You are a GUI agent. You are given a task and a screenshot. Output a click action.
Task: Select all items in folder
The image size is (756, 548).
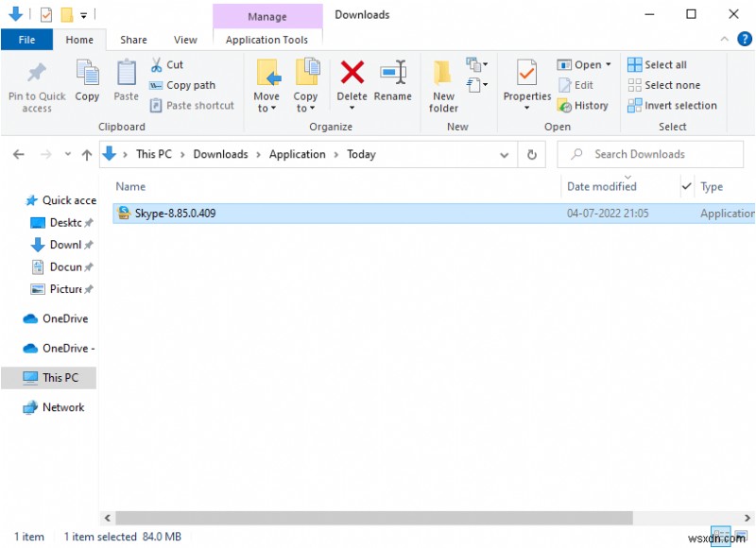coord(657,64)
